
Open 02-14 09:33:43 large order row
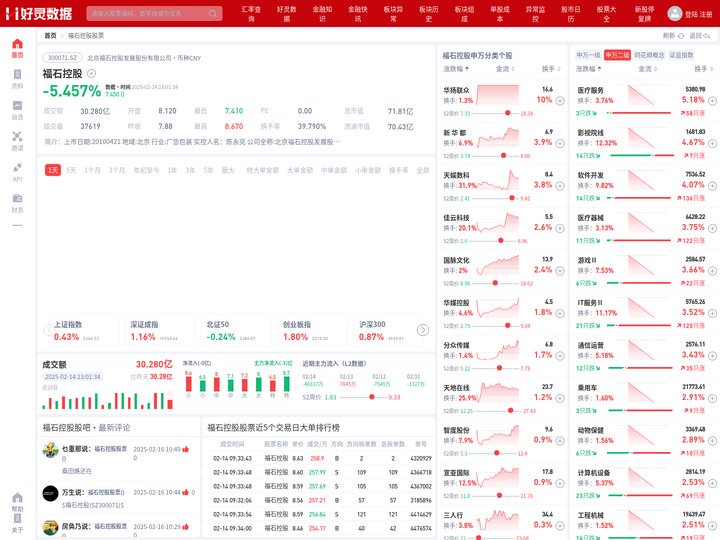pos(318,458)
